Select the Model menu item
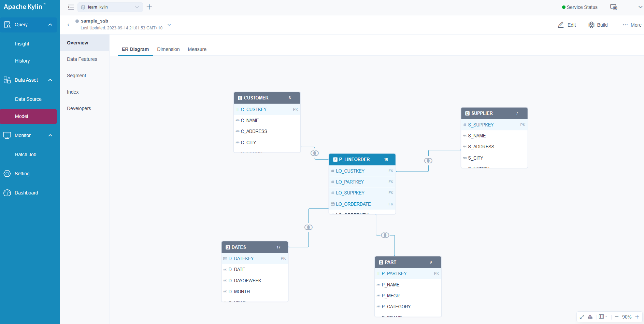This screenshot has height=324, width=644. (29, 116)
